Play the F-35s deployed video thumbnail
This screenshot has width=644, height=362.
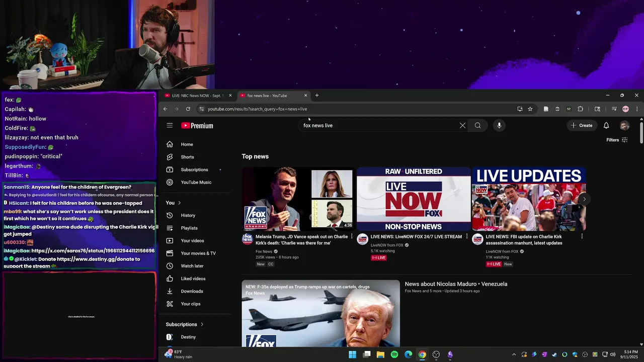pyautogui.click(x=320, y=313)
